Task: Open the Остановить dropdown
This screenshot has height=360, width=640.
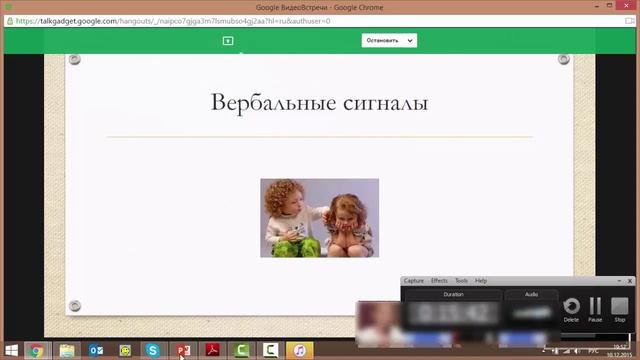Action: click(x=389, y=40)
